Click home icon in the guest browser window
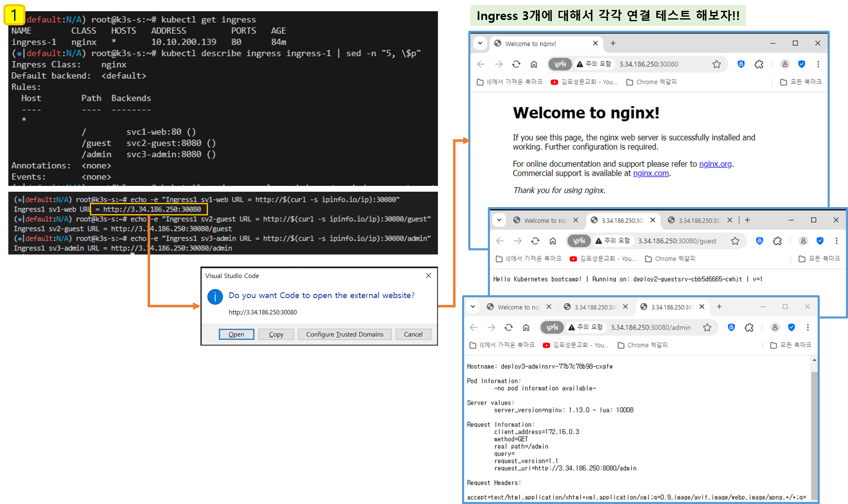This screenshot has width=848, height=504. [553, 241]
